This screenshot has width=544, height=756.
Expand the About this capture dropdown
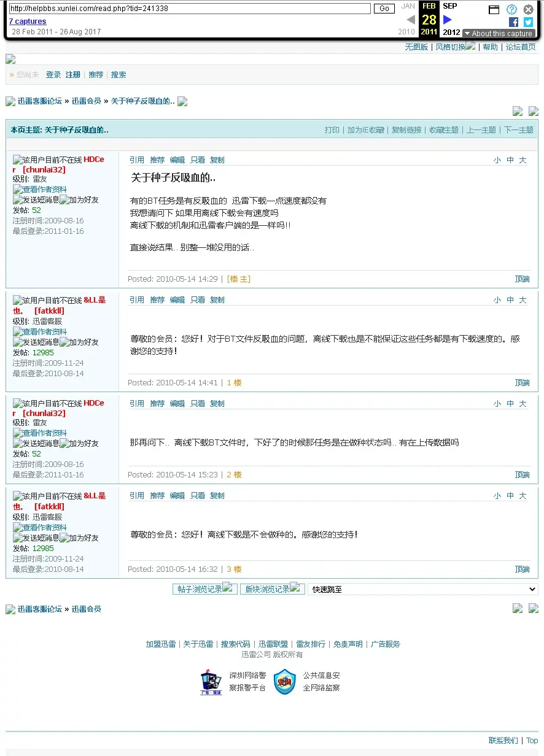[498, 34]
